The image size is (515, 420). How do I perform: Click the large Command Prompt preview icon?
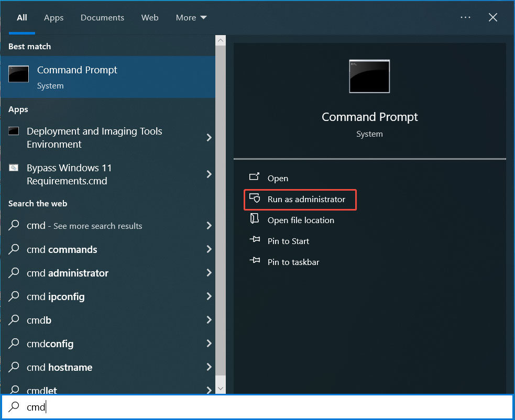coord(369,76)
